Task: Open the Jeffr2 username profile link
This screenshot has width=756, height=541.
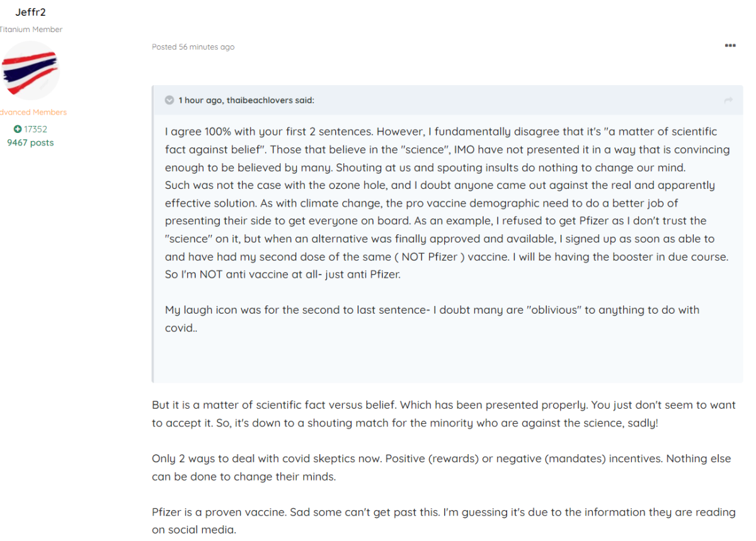Action: click(x=30, y=13)
